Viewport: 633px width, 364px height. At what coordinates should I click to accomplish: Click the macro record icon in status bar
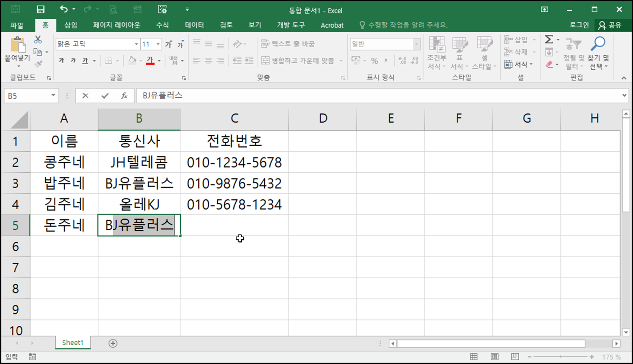coord(32,357)
